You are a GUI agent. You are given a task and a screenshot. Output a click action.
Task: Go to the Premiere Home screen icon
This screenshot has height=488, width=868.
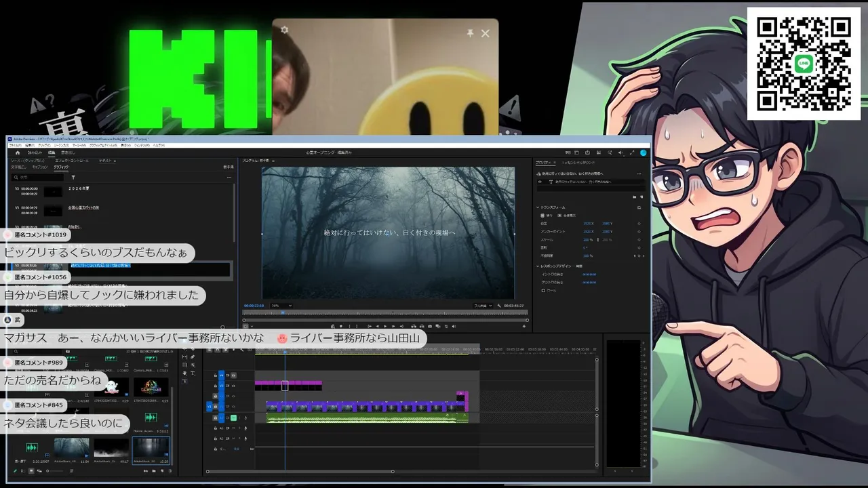[18, 152]
